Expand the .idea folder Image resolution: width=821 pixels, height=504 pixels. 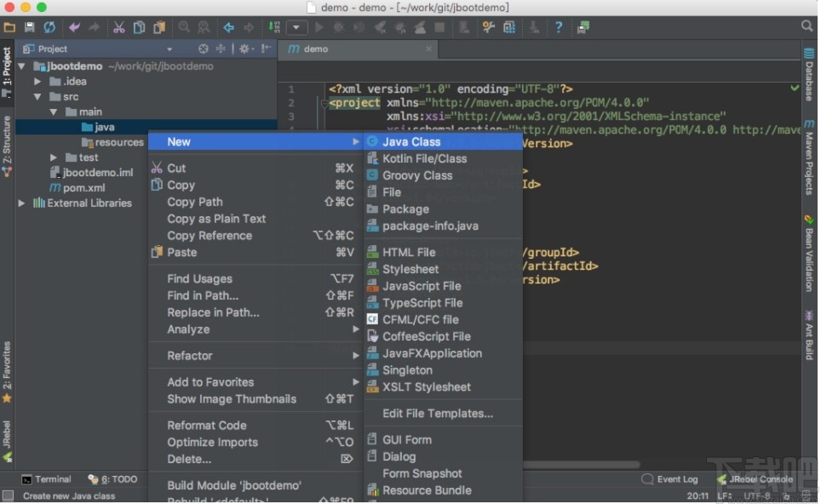[37, 82]
